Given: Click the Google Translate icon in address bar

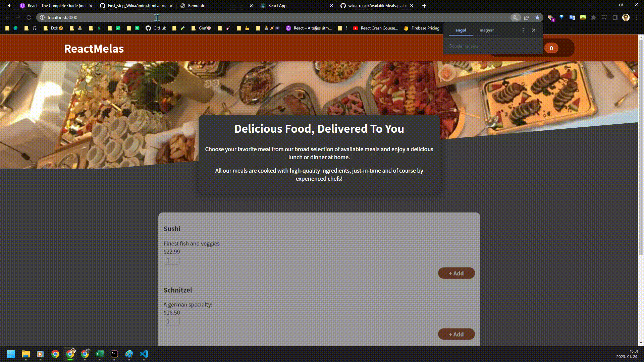Looking at the screenshot, I should pos(516,17).
